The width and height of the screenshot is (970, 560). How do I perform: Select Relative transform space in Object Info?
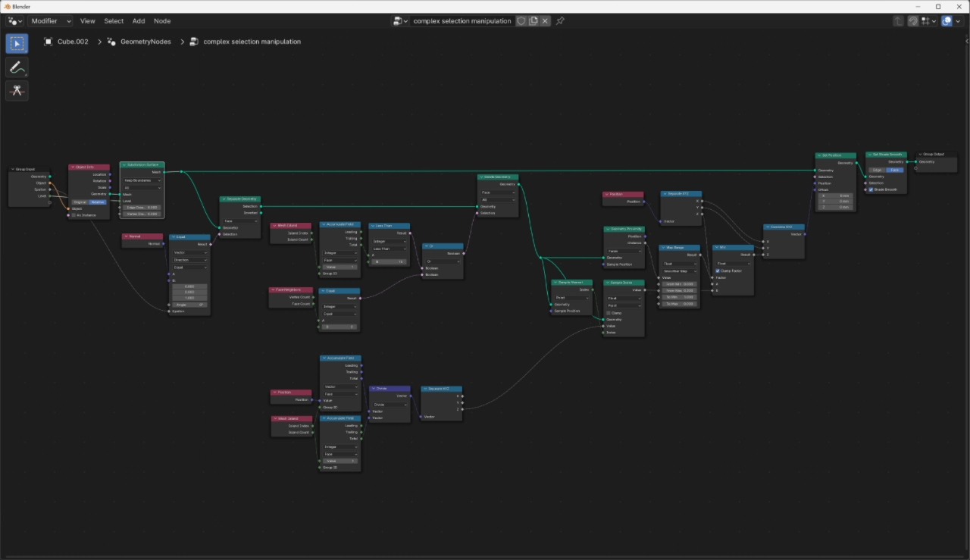click(x=98, y=202)
